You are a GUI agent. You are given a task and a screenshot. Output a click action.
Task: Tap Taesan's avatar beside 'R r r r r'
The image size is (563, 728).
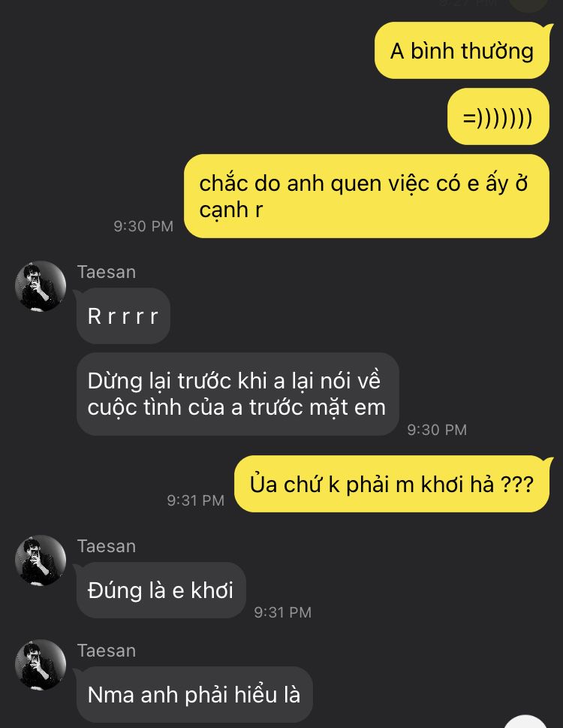point(41,286)
